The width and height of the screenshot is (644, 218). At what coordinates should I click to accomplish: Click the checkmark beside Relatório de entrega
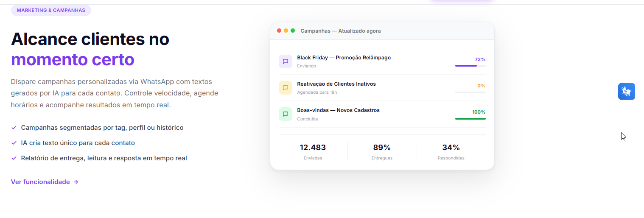click(14, 158)
